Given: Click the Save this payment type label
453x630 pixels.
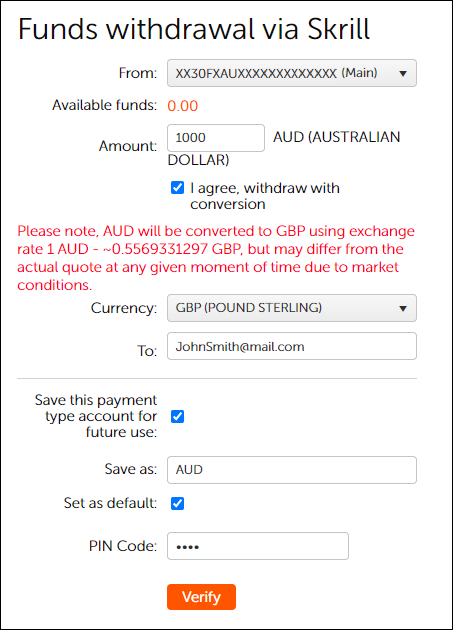Looking at the screenshot, I should click(96, 416).
